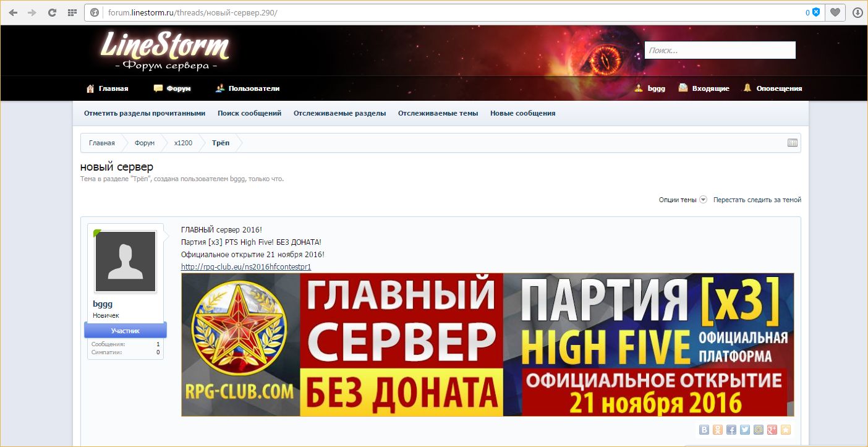This screenshot has width=868, height=447.
Task: Open the bggg user avatar image
Action: coord(125,262)
